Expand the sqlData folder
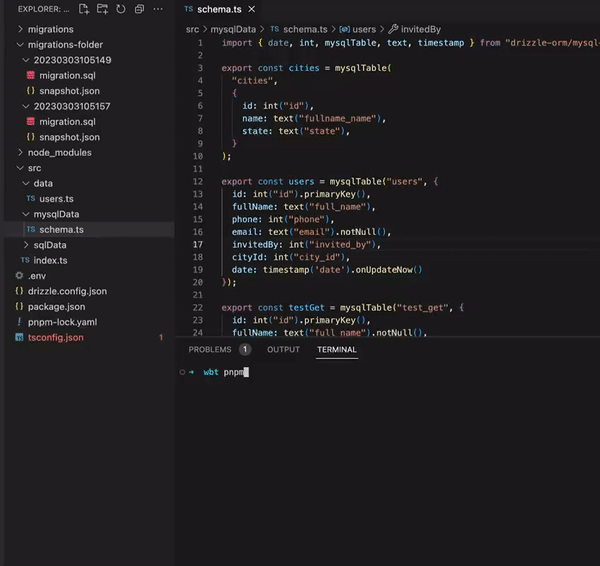 [x=50, y=245]
